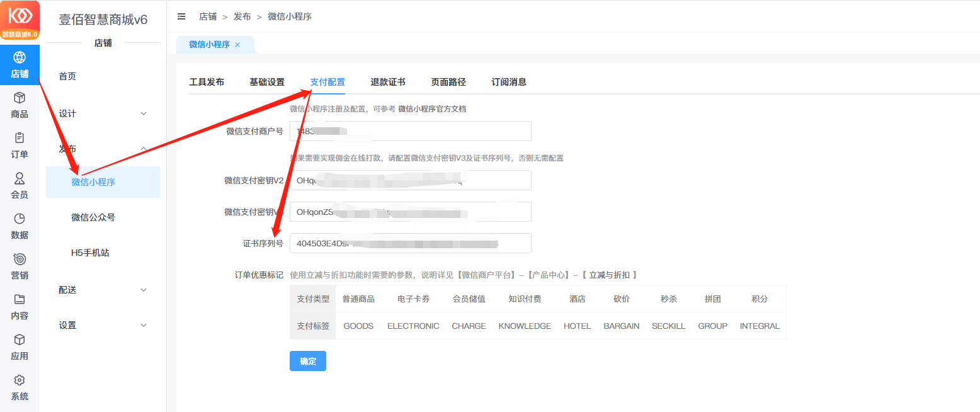Click the 支付标签 row header
980x412 pixels.
(313, 326)
